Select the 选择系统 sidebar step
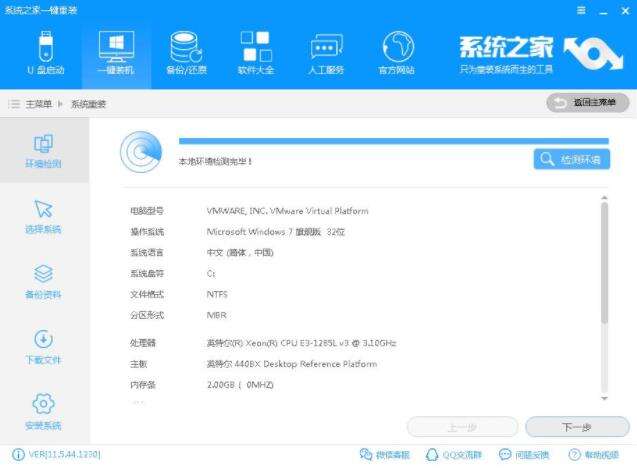 (x=43, y=217)
